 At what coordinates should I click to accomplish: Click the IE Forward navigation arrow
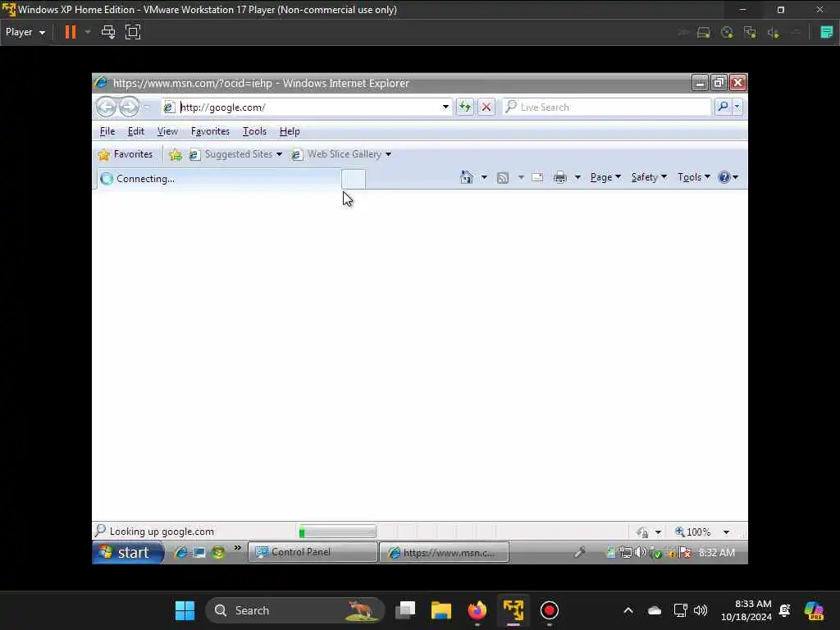click(129, 107)
